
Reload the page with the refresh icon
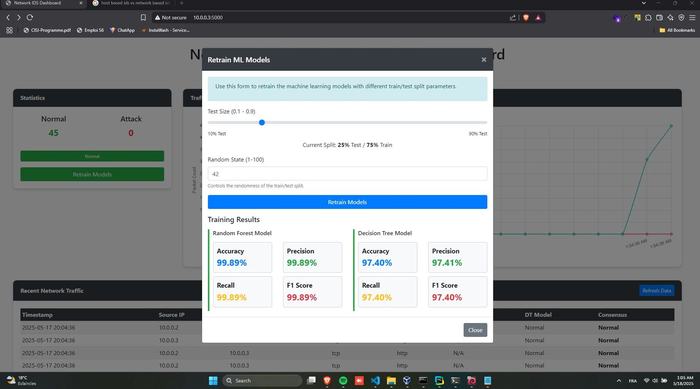30,17
